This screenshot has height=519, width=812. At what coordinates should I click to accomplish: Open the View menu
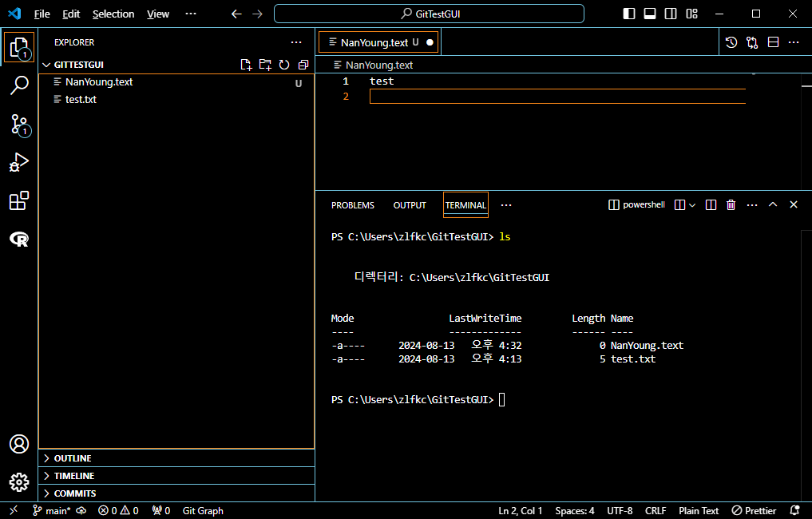(158, 14)
